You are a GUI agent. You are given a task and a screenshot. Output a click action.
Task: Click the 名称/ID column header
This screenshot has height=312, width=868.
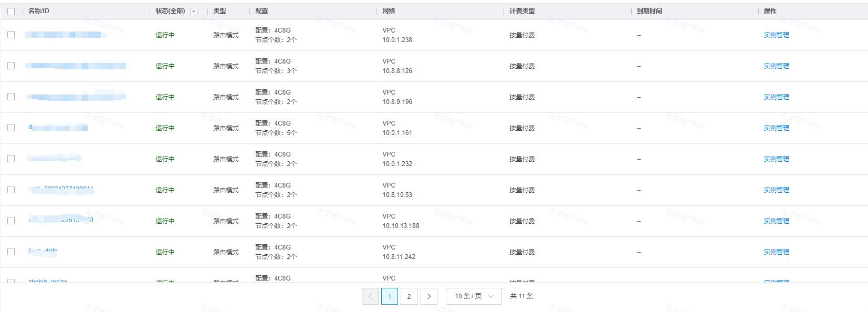39,11
